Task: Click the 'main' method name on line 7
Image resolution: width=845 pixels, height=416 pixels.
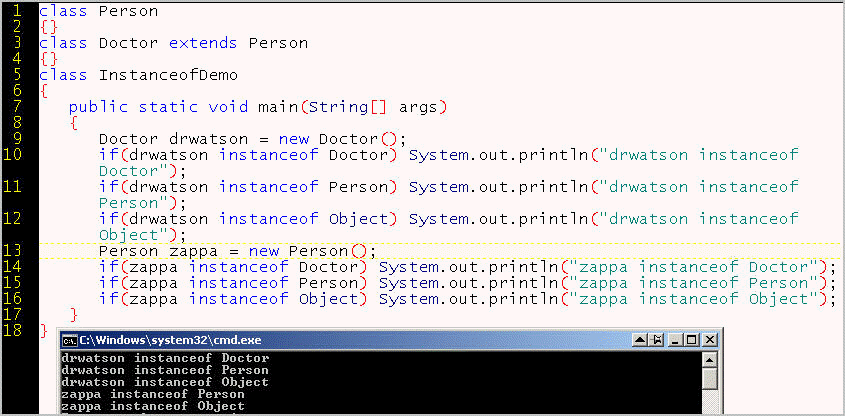Action: click(278, 107)
